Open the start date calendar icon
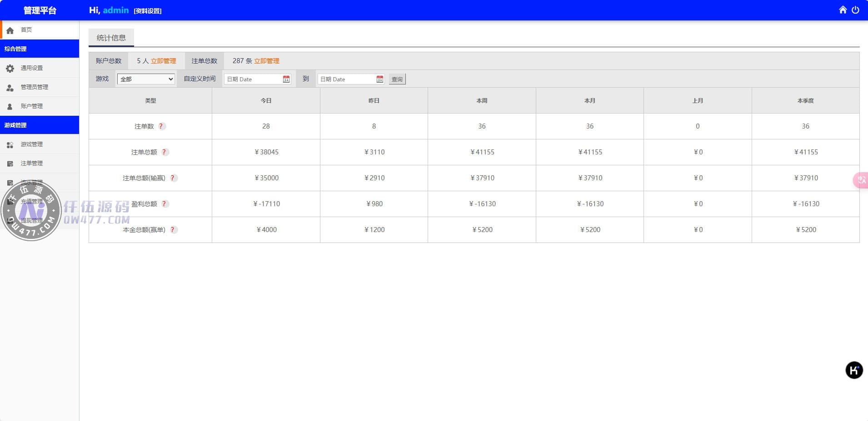The height and width of the screenshot is (421, 868). [x=286, y=79]
